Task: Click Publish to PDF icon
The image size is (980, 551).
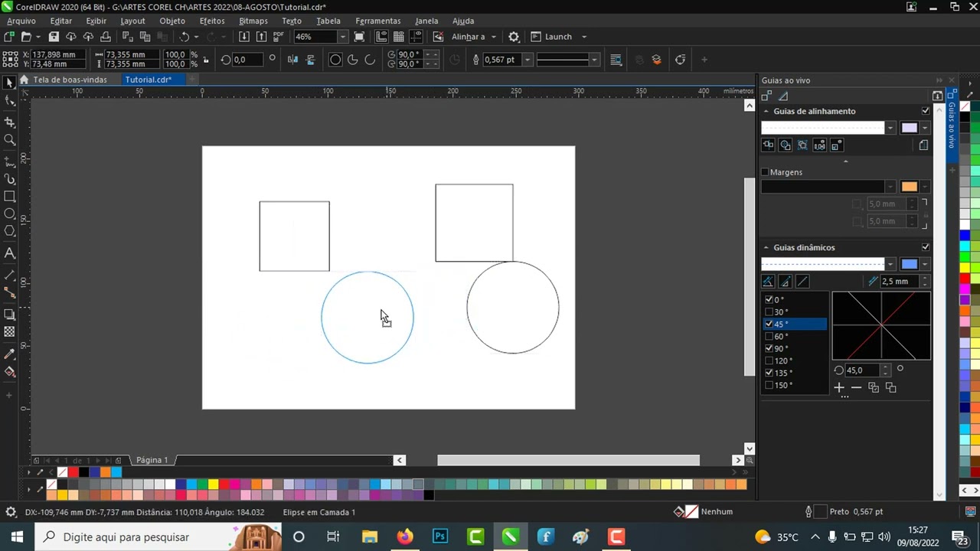Action: pyautogui.click(x=279, y=37)
